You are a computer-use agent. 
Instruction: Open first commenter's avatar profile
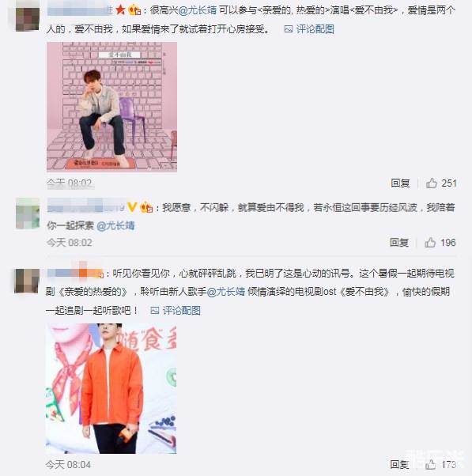[x=28, y=19]
